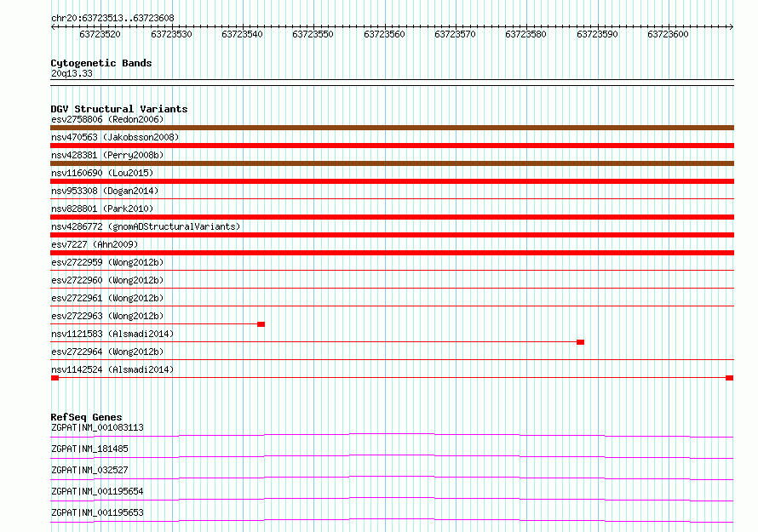Select variant esv2722959 (Wong2012b) label
The width and height of the screenshot is (758, 532).
pyautogui.click(x=107, y=262)
